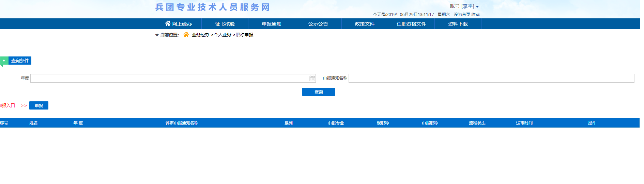Image resolution: width=644 pixels, height=184 pixels.
Task: Click the 申报 button
Action: click(39, 106)
